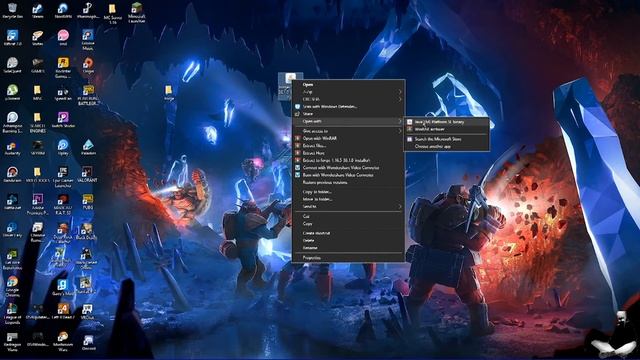Select the MC Server 1.16 folder

click(x=113, y=13)
